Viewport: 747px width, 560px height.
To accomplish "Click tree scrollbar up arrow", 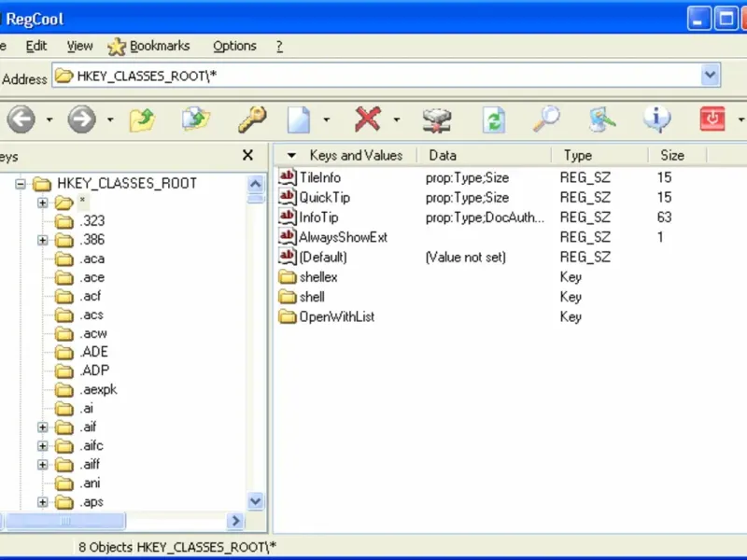I will [x=255, y=184].
